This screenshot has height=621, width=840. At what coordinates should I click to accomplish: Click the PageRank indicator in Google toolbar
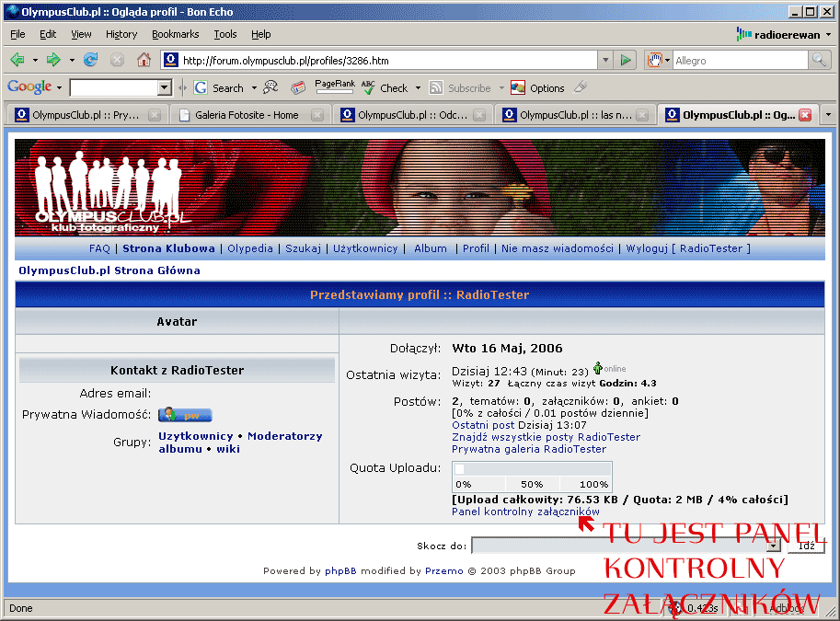click(334, 87)
